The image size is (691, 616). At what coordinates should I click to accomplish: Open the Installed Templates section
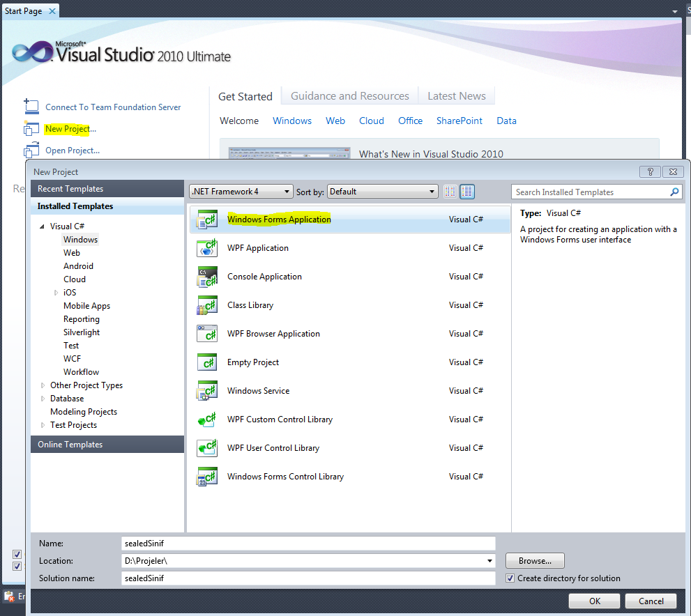point(107,206)
